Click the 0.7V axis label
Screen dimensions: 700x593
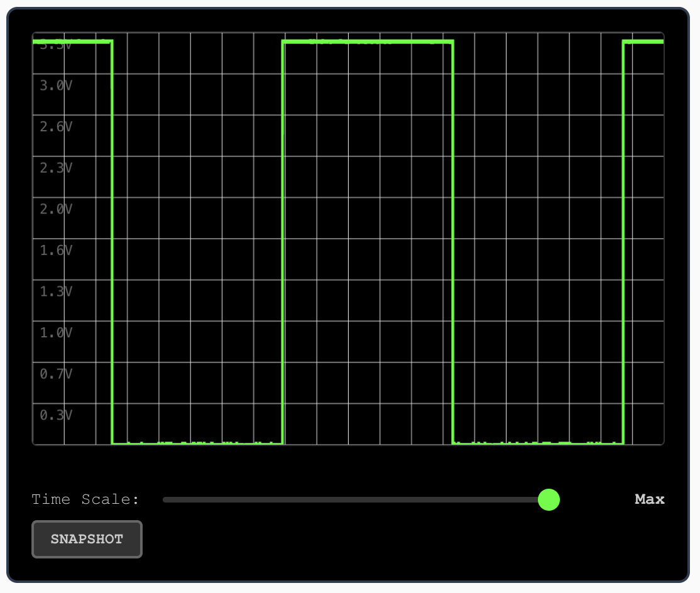click(x=56, y=374)
